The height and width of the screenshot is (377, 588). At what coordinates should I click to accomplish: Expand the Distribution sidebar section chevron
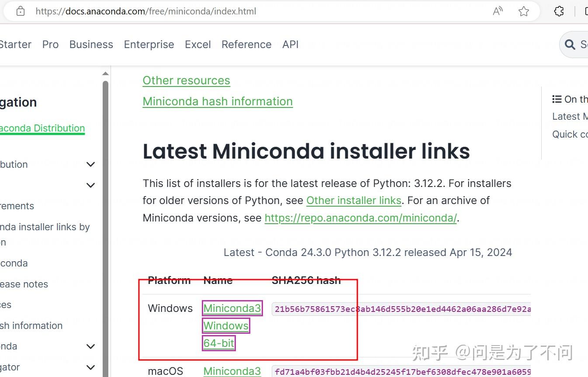pos(90,164)
